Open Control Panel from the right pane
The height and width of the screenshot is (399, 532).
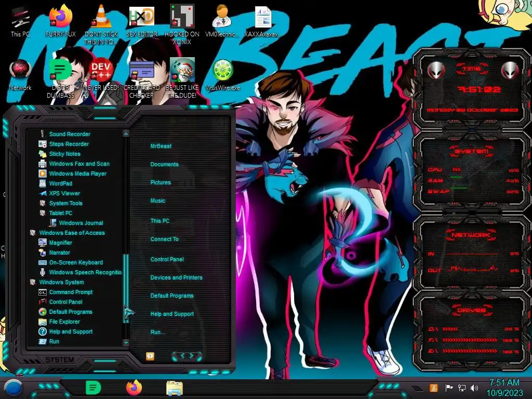coord(167,259)
